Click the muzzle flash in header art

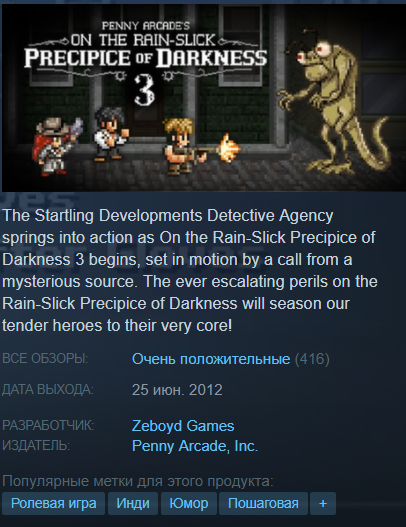coord(229,148)
